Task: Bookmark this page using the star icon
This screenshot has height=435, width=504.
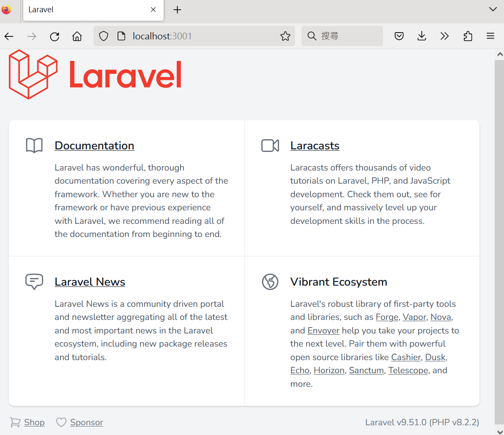Action: [x=285, y=36]
